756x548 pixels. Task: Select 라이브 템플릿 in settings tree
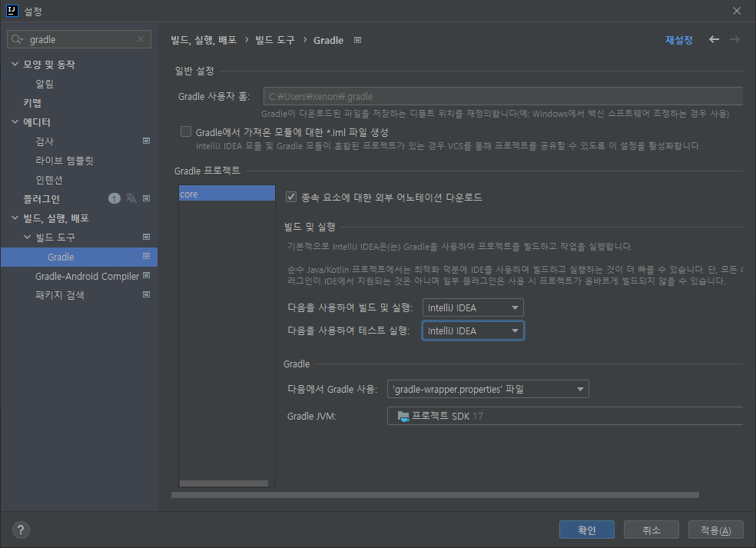coord(64,161)
